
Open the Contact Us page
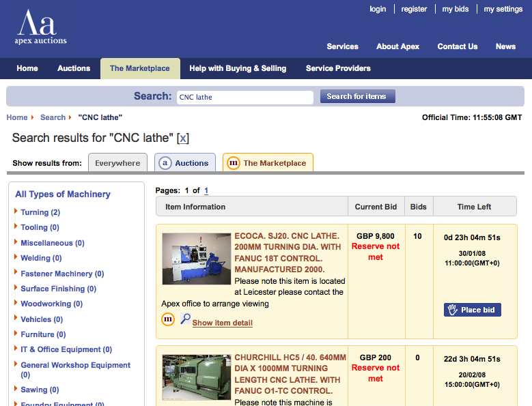(x=458, y=46)
